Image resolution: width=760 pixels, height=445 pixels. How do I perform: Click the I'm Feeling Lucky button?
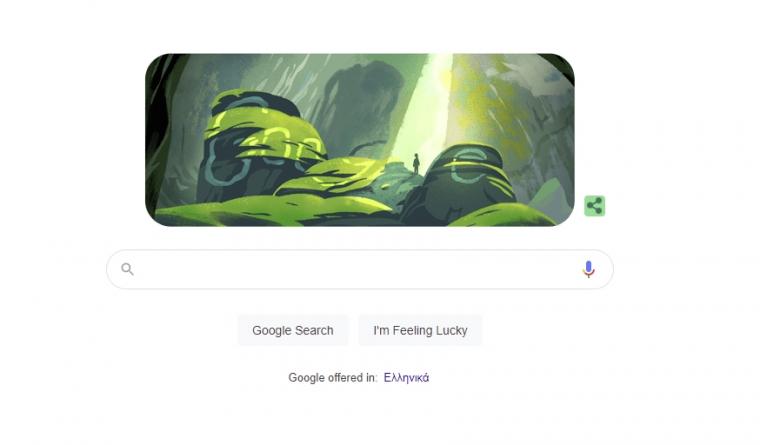tap(420, 330)
